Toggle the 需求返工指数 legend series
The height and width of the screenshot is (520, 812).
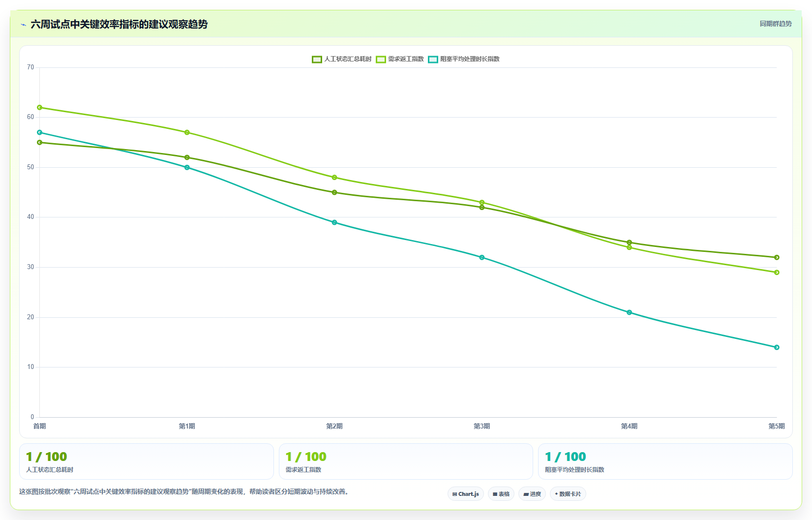tap(400, 59)
